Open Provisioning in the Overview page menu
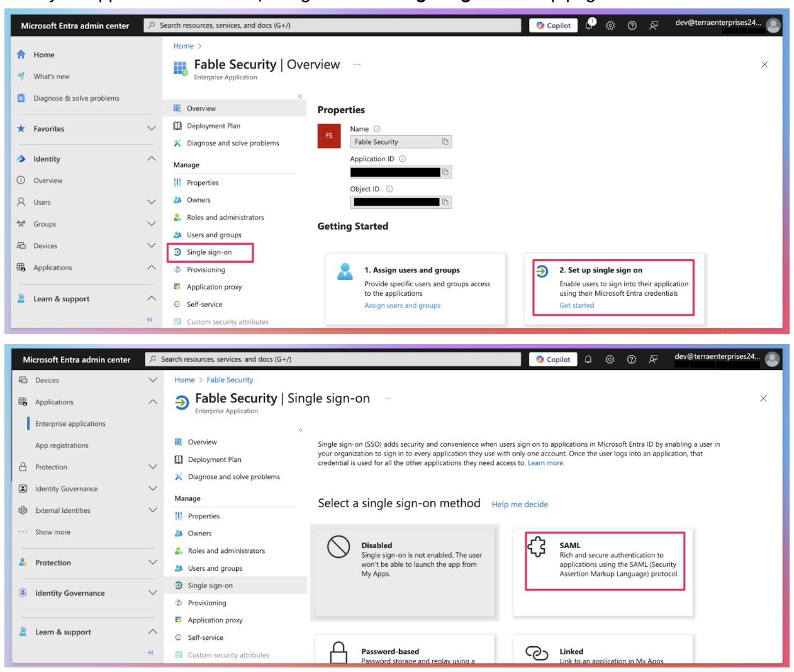 coord(206,270)
